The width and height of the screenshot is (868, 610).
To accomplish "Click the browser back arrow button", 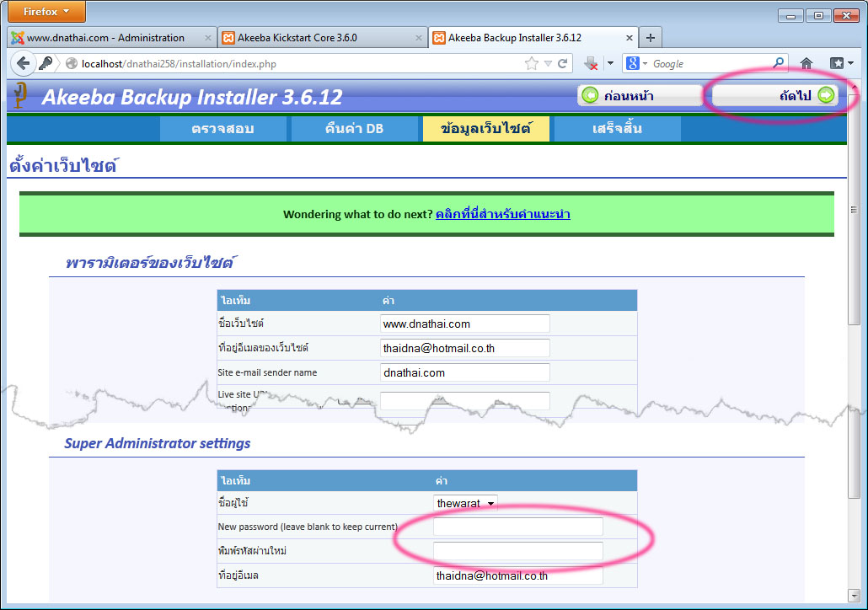I will pyautogui.click(x=23, y=63).
